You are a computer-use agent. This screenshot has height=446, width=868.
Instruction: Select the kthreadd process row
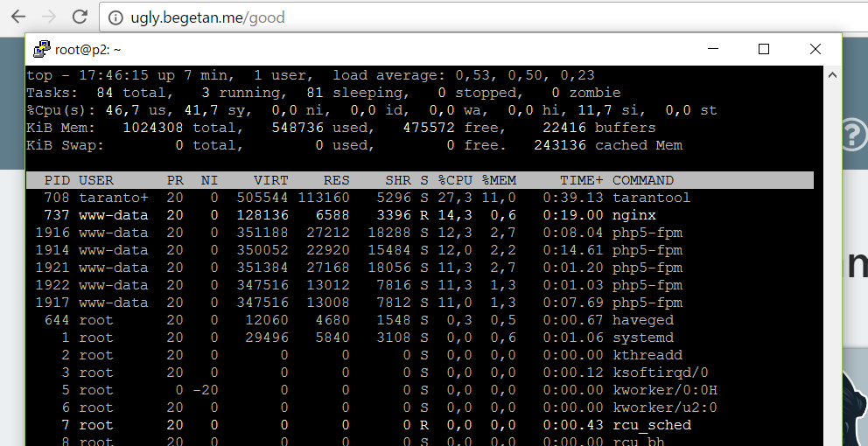[420, 355]
